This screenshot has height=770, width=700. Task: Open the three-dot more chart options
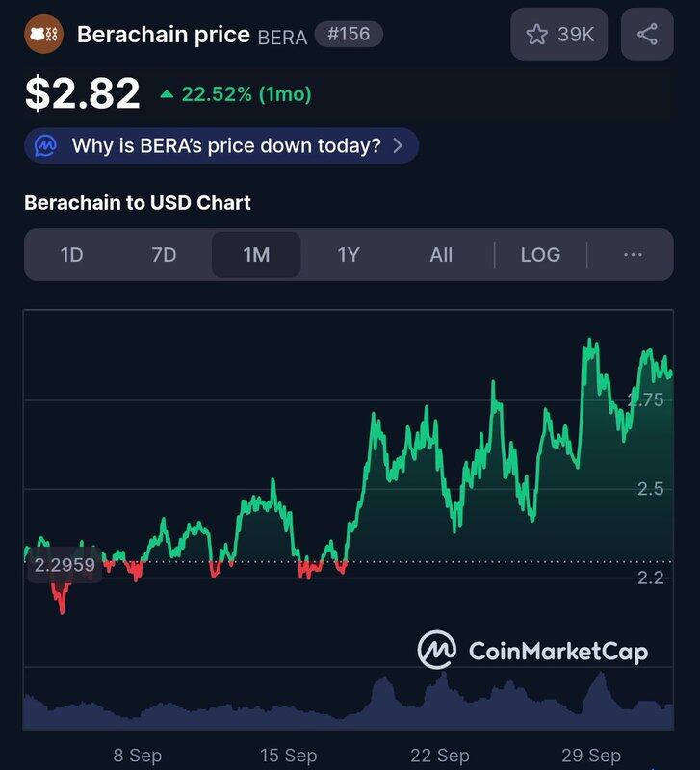633,255
